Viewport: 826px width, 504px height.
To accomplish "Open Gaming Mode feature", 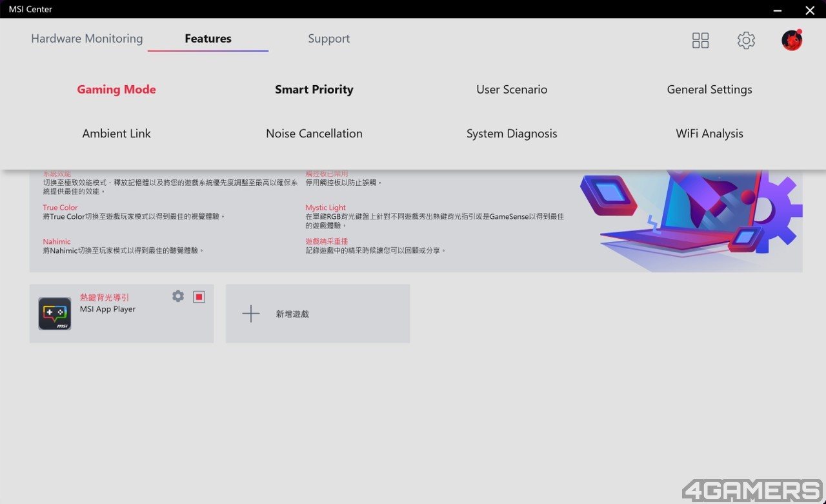I will pos(117,90).
